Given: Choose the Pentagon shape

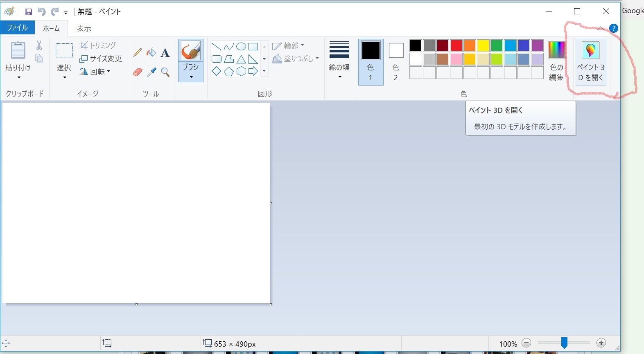Looking at the screenshot, I should [x=229, y=72].
